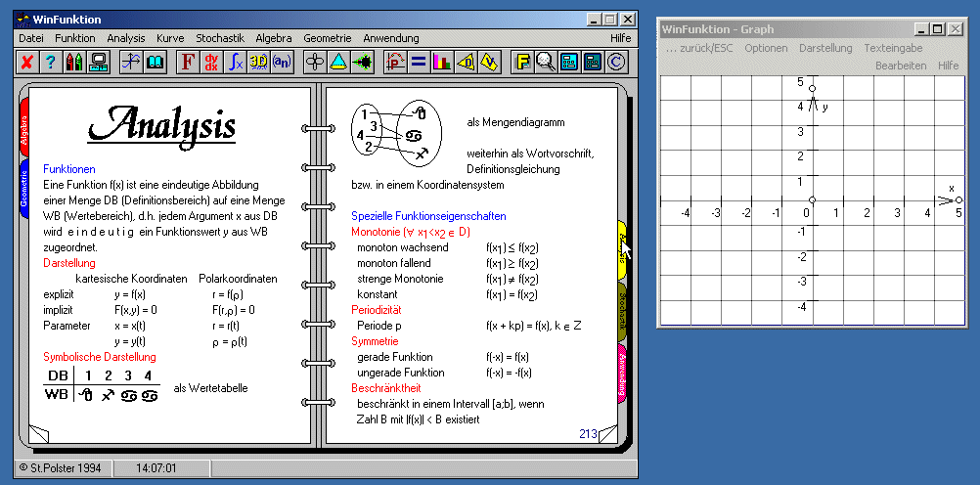Open the Stochastik menu

pos(220,38)
